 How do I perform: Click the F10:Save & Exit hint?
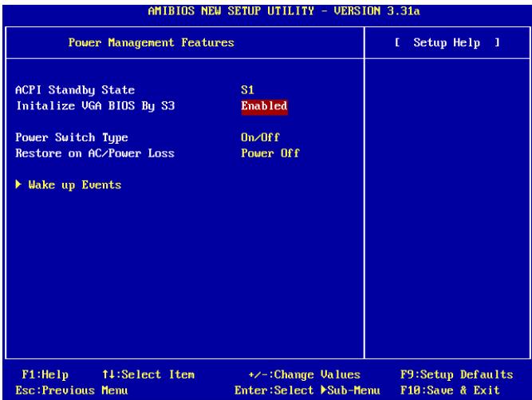click(x=450, y=390)
